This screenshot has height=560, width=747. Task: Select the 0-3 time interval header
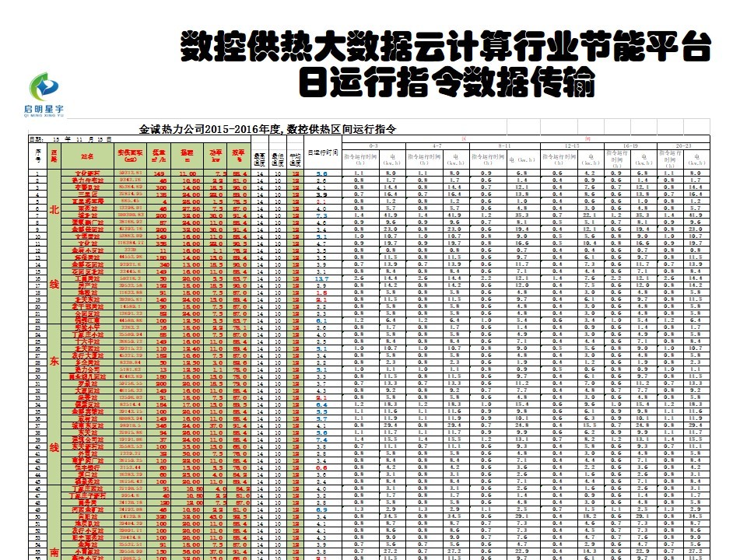(x=373, y=145)
